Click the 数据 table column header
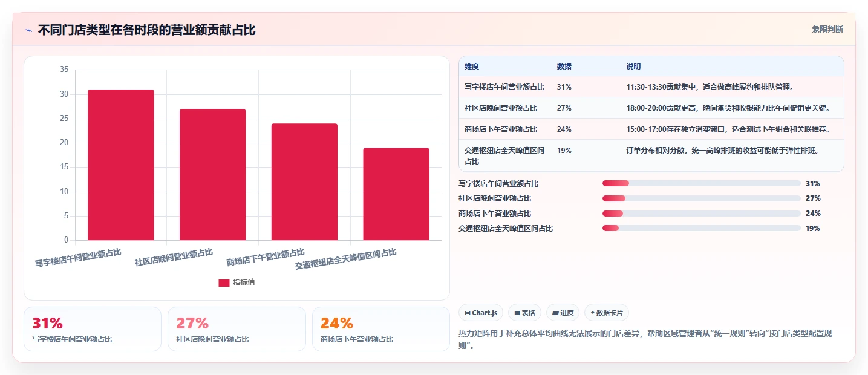The height and width of the screenshot is (375, 868). pos(564,66)
